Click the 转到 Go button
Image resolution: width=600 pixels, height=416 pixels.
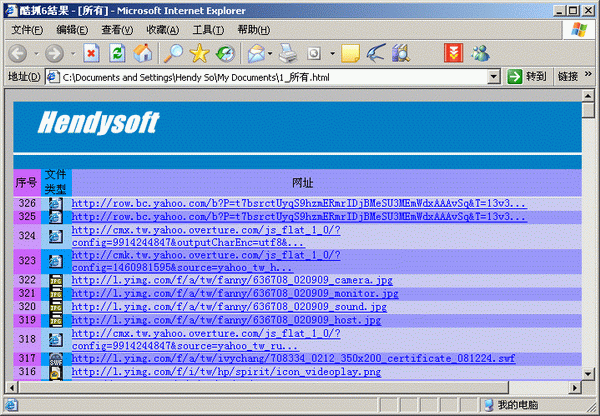coord(527,77)
